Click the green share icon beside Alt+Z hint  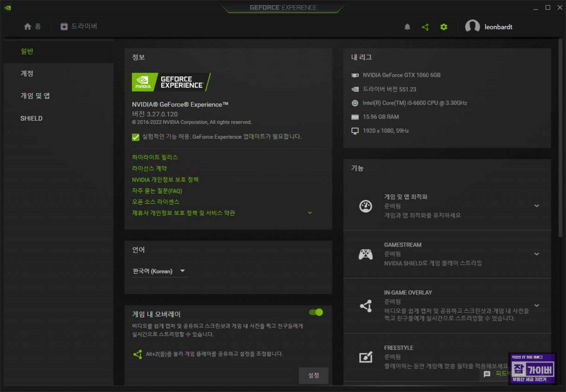(x=137, y=354)
